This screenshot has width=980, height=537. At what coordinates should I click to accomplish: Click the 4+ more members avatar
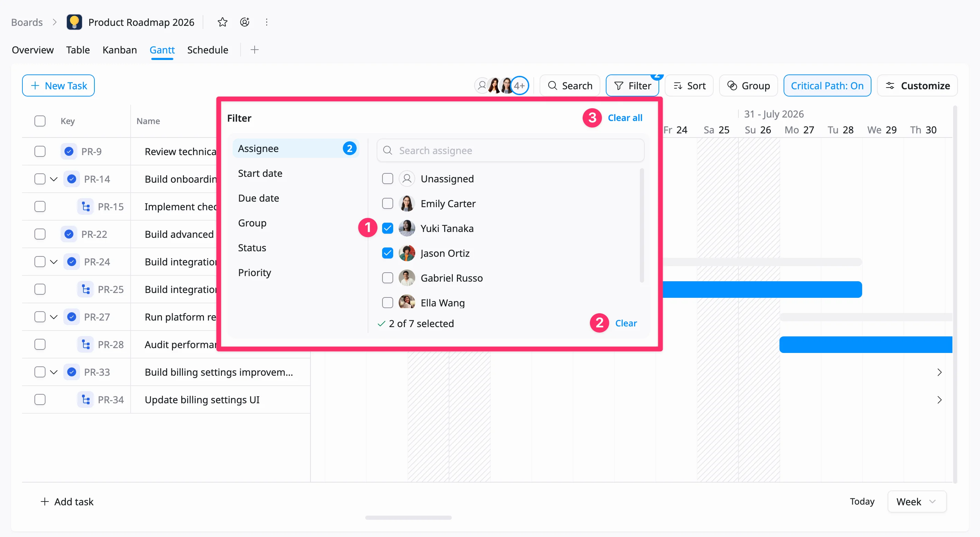(519, 85)
